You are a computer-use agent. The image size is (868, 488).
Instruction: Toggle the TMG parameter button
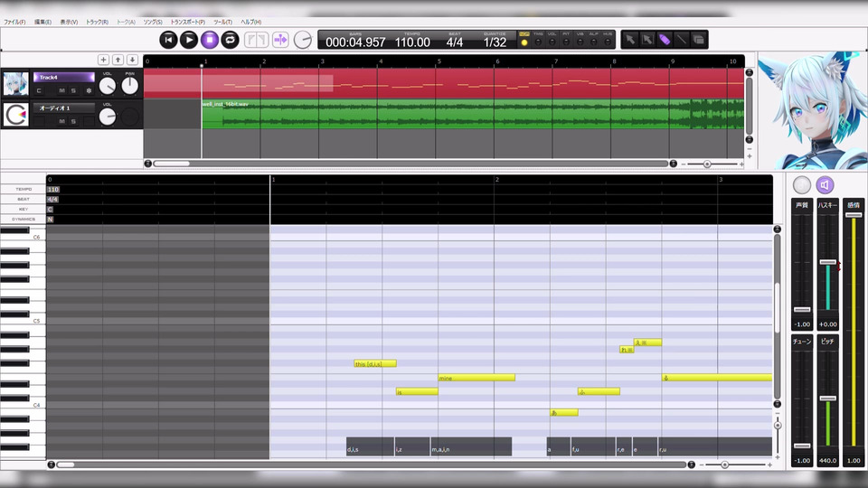click(538, 42)
